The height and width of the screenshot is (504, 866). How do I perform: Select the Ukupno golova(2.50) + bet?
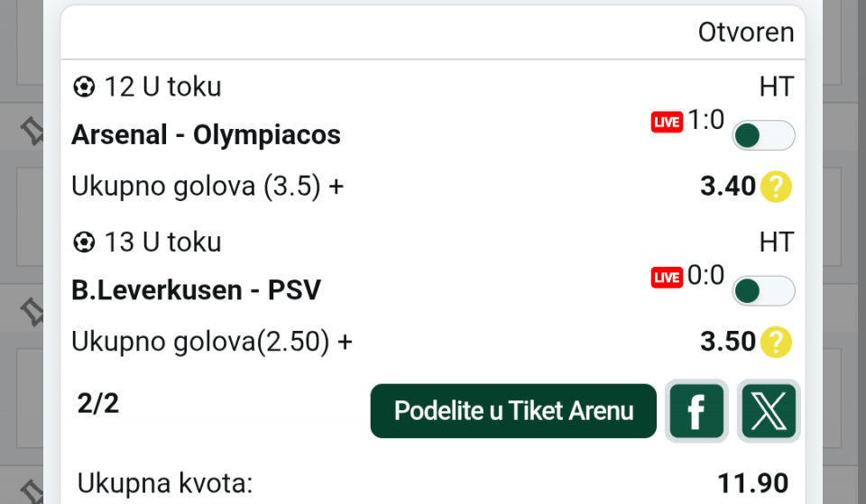212,342
